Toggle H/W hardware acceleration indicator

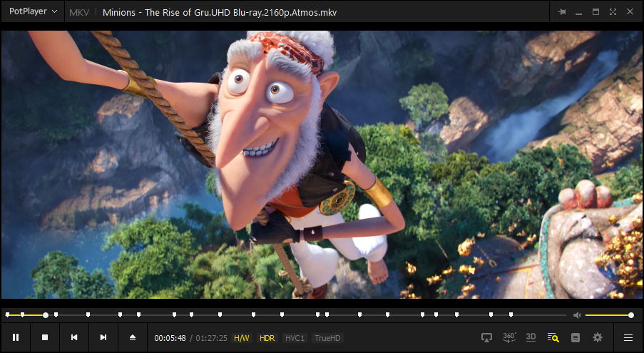click(x=242, y=338)
